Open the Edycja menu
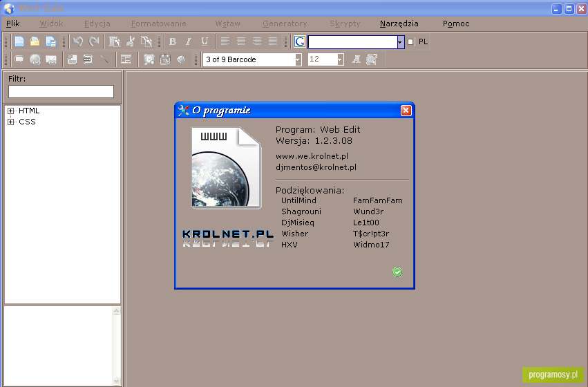 pyautogui.click(x=97, y=23)
